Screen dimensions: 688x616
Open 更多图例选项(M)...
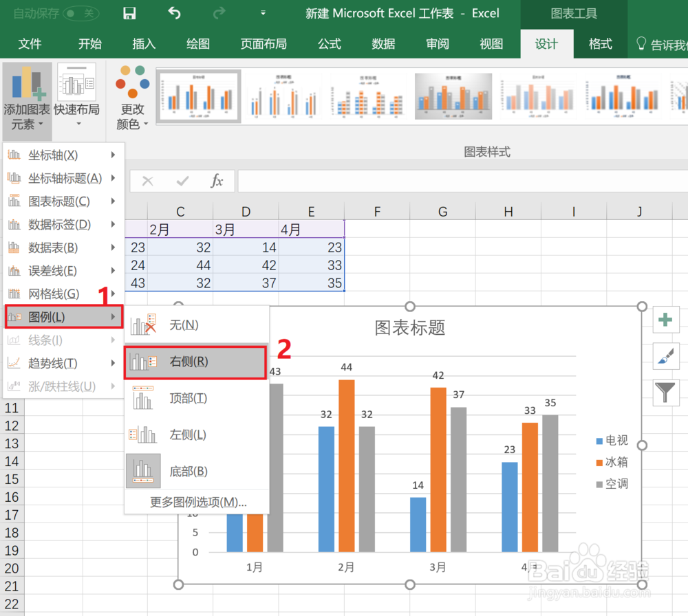tap(198, 502)
